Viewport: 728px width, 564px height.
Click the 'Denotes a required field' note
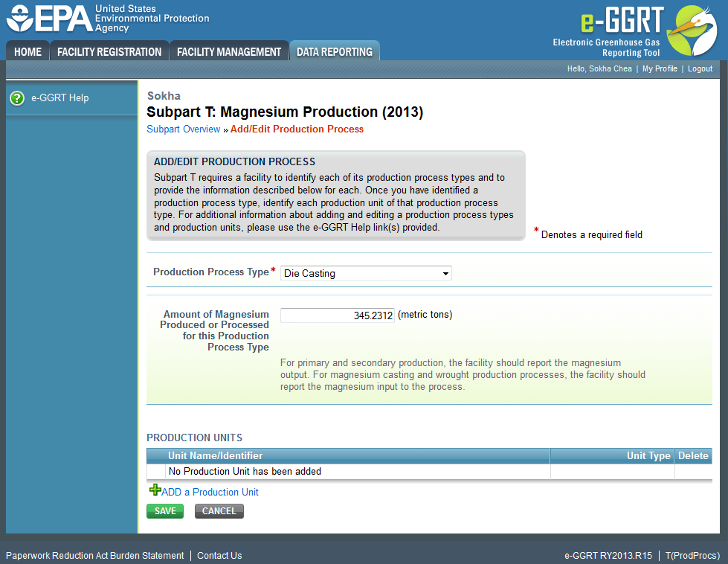[x=591, y=234]
